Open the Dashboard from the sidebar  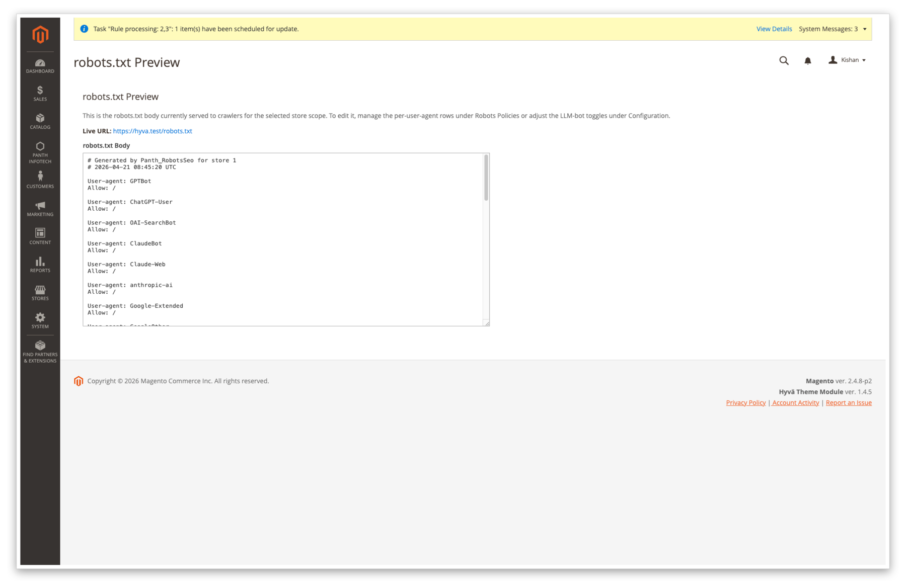(x=40, y=66)
